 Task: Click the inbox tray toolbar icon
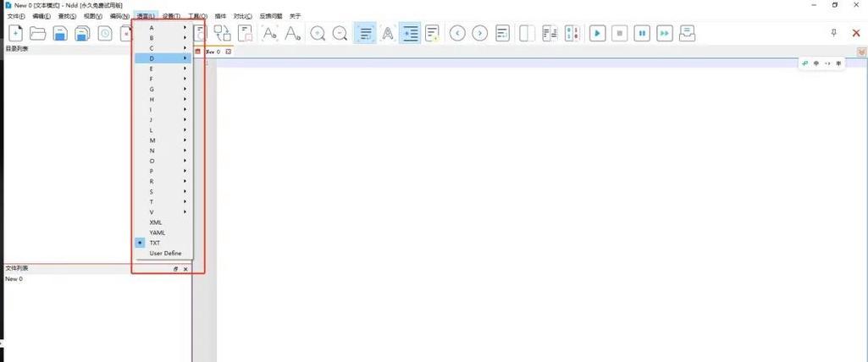point(687,33)
